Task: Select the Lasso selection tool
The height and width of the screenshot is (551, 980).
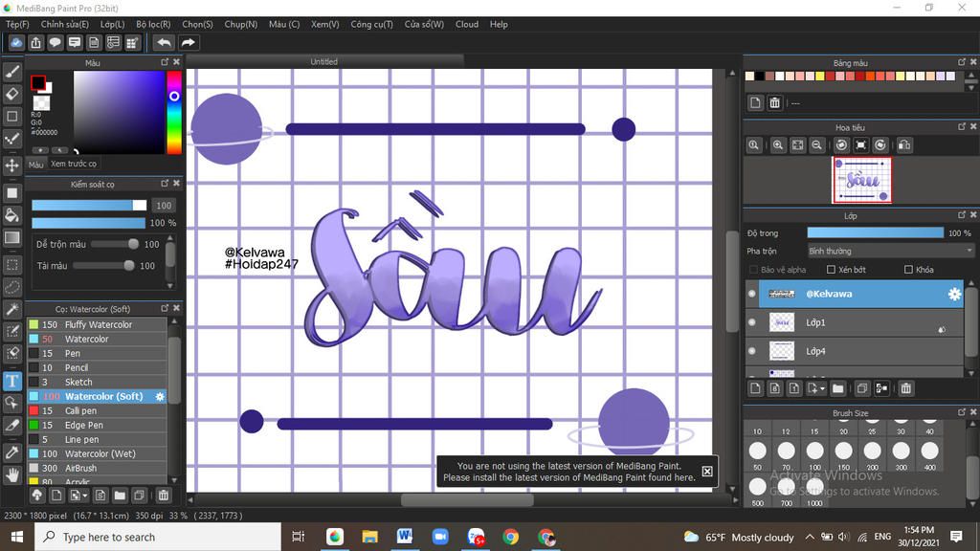Action: coord(11,287)
